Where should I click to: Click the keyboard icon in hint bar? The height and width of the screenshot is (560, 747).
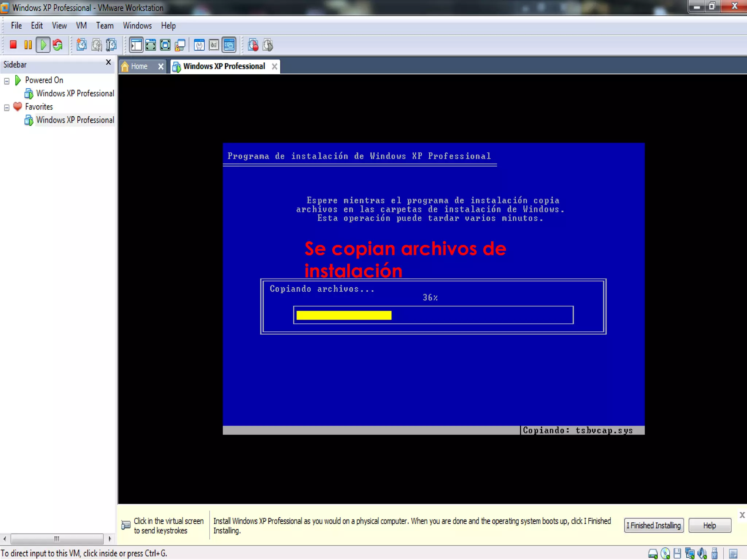click(x=125, y=525)
